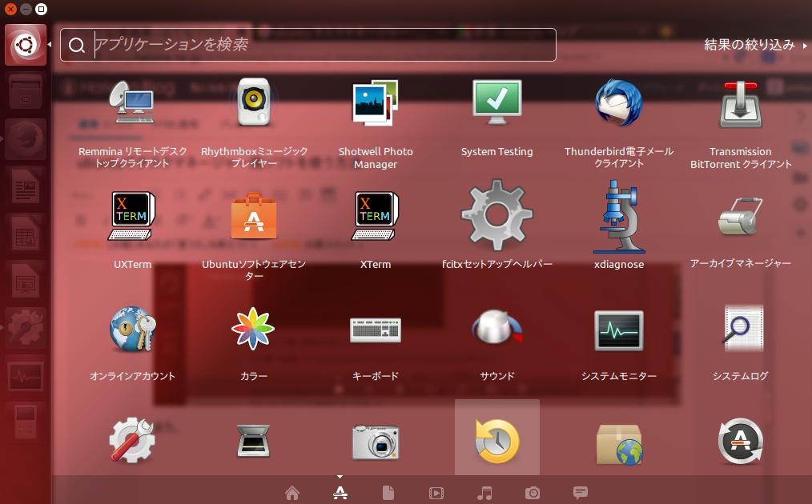Open the cut-off bottom launcher icon
Image resolution: width=812 pixels, height=504 pixels.
[x=26, y=422]
